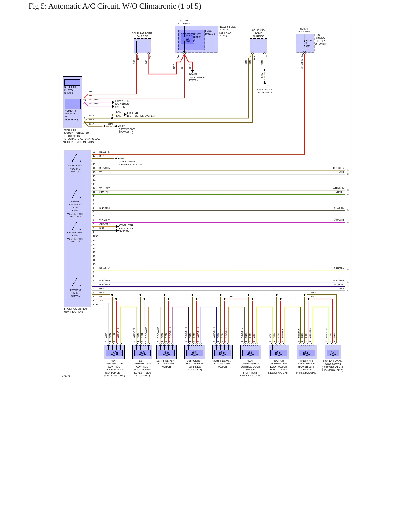
Task: Click the 'RIGHT SEAT HEATING BUTTON' label
Action: 75,169
